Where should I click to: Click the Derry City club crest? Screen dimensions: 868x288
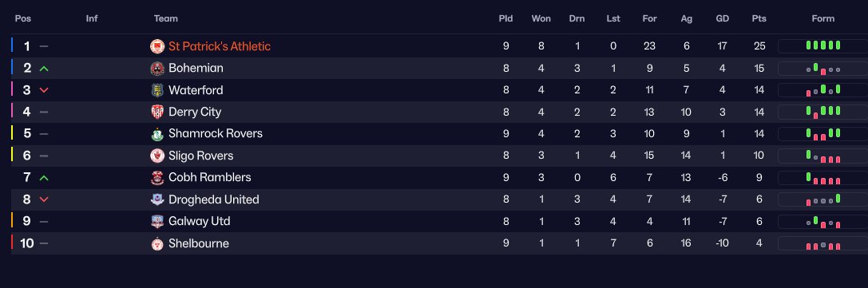[158, 112]
